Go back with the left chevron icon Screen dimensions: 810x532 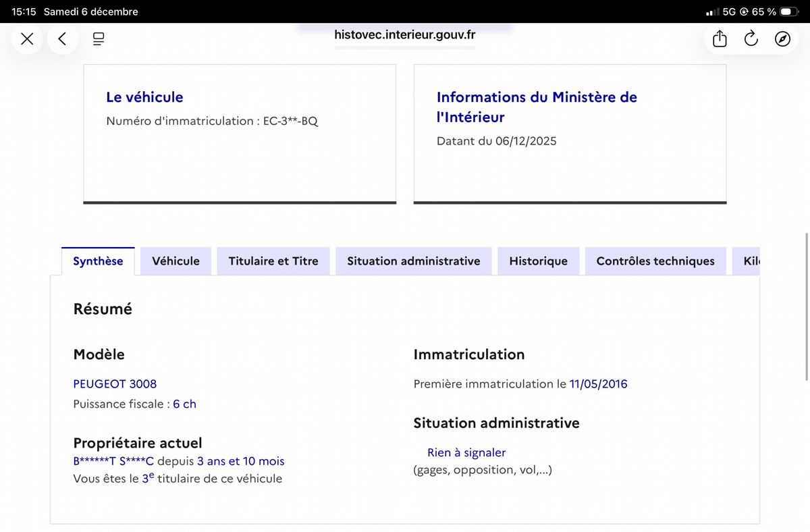click(x=63, y=39)
